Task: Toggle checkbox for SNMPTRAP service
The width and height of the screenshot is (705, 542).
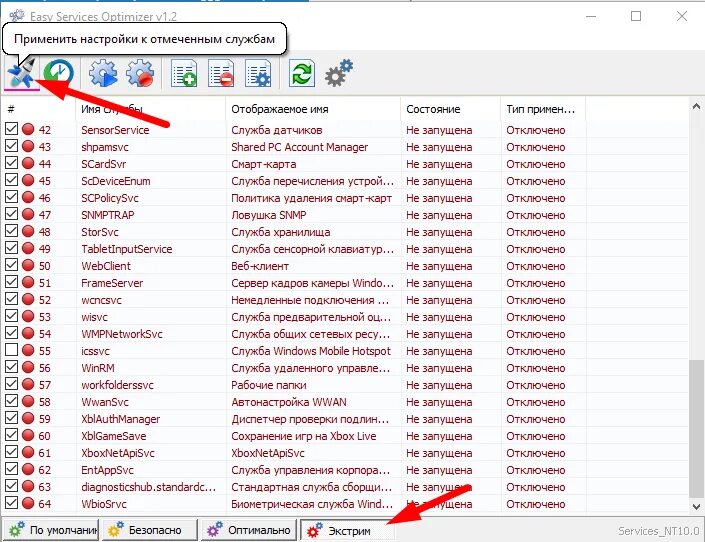Action: 11,214
